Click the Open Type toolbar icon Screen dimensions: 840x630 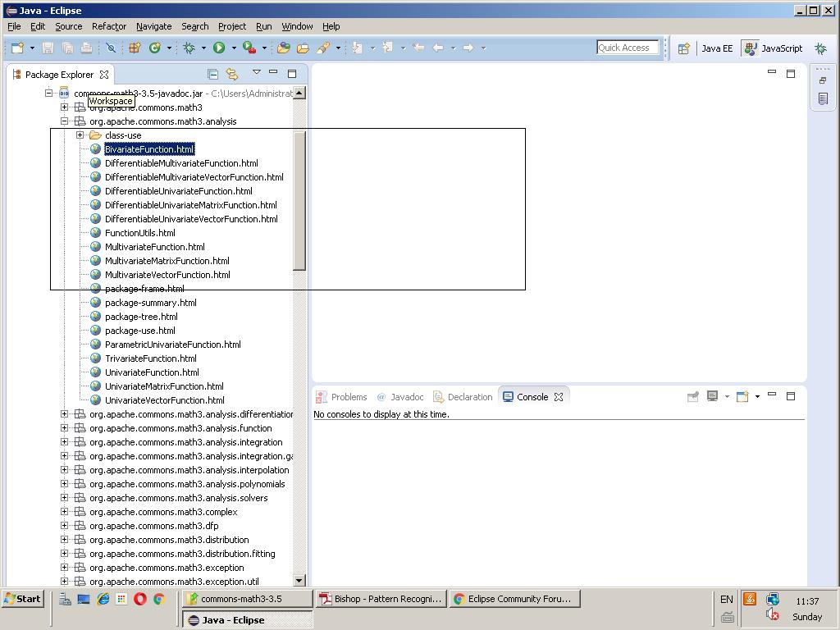[283, 48]
